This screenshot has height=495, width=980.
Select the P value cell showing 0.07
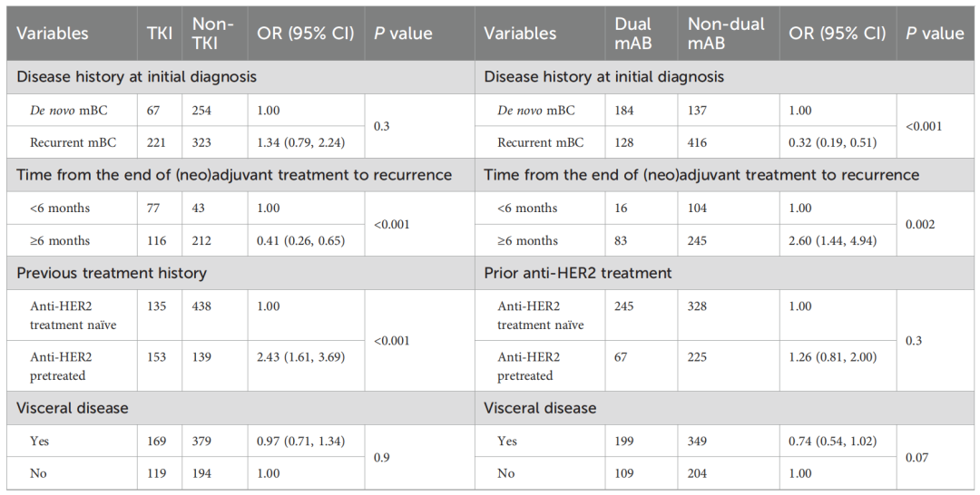(x=917, y=458)
